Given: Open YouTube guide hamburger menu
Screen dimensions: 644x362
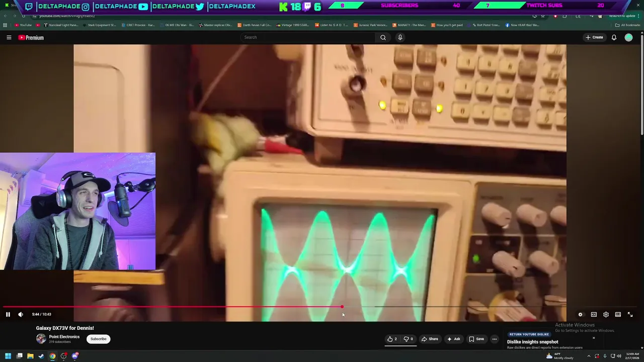Looking at the screenshot, I should coord(9,38).
